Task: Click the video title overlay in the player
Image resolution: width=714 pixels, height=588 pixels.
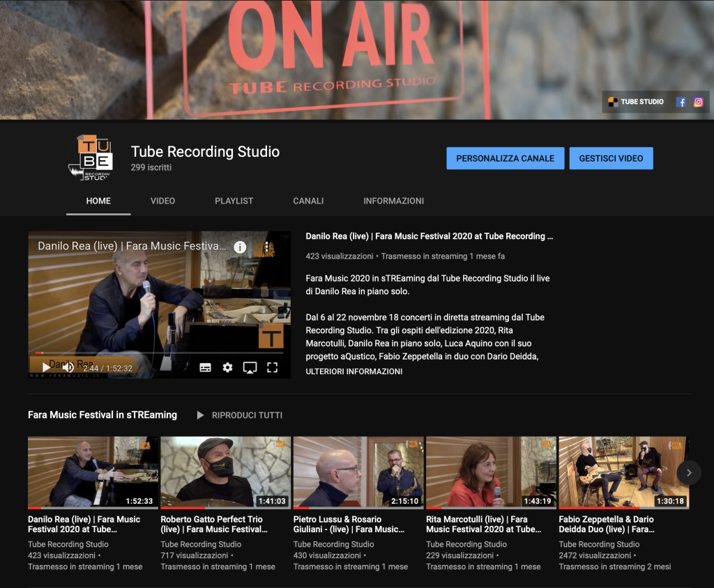Action: pyautogui.click(x=132, y=246)
